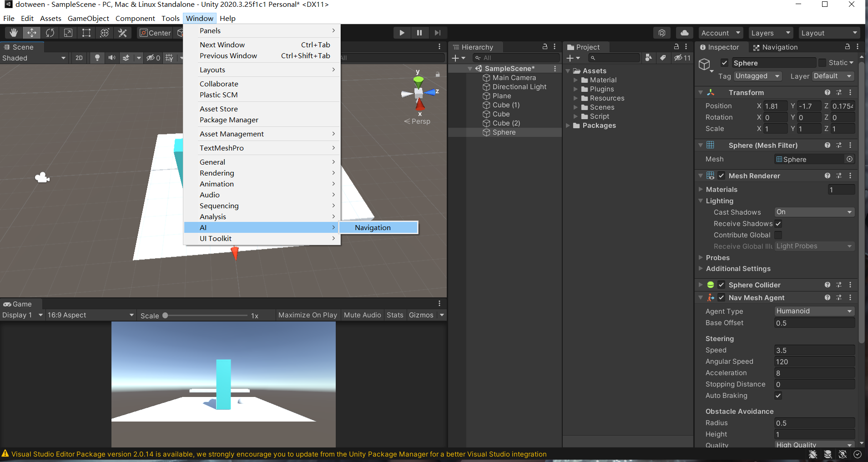This screenshot has height=462, width=868.
Task: Select the Hand tool in toolbar
Action: pyautogui.click(x=14, y=33)
